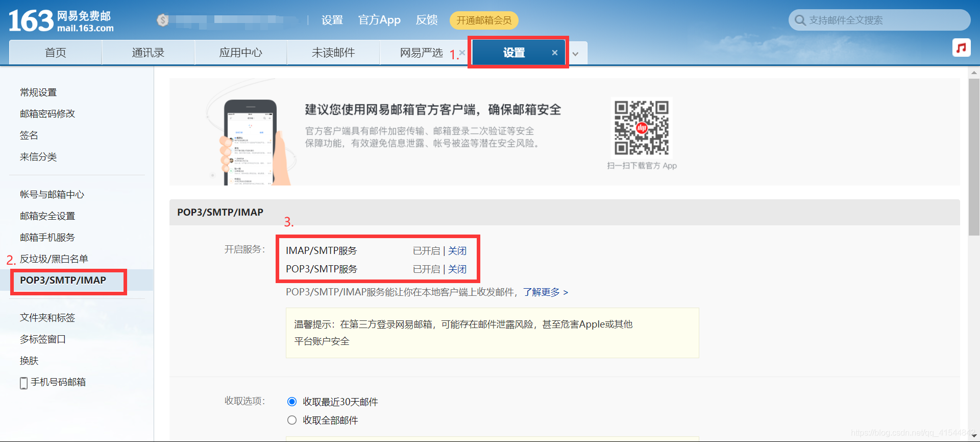This screenshot has height=442, width=980.
Task: Open 反垃圾/黑白名单 settings
Action: [54, 259]
